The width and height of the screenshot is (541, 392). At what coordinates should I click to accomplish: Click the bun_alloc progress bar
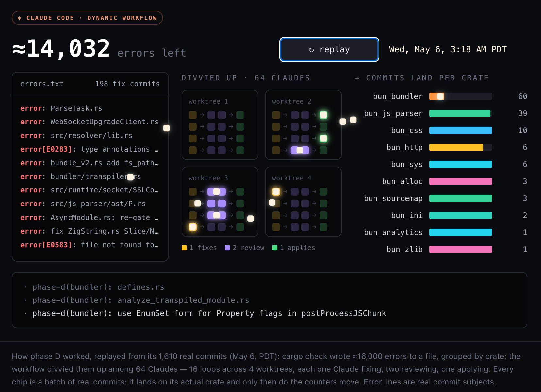(460, 181)
